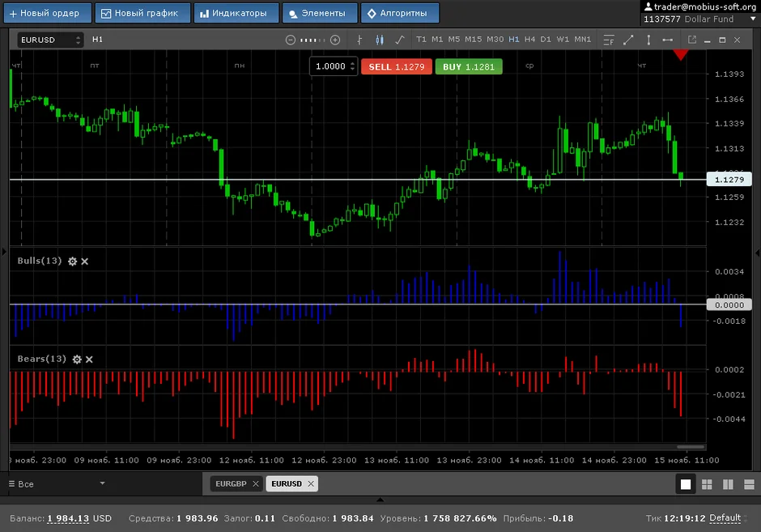Image resolution: width=761 pixels, height=532 pixels.
Task: Open the Default profile selector
Action: click(728, 518)
